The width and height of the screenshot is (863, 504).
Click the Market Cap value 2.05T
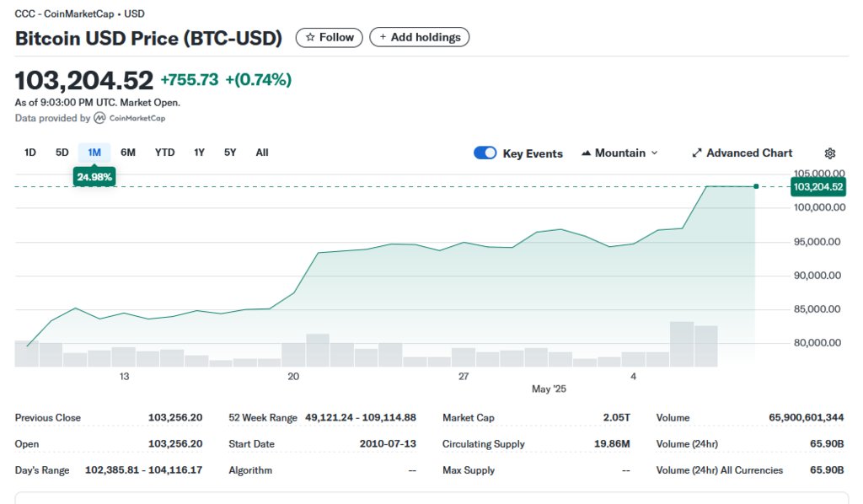click(x=616, y=418)
